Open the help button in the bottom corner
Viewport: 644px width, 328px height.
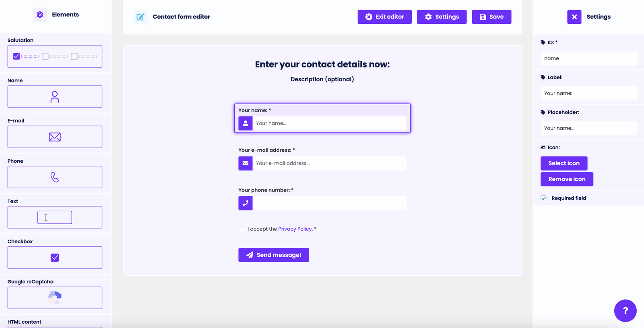pos(625,311)
